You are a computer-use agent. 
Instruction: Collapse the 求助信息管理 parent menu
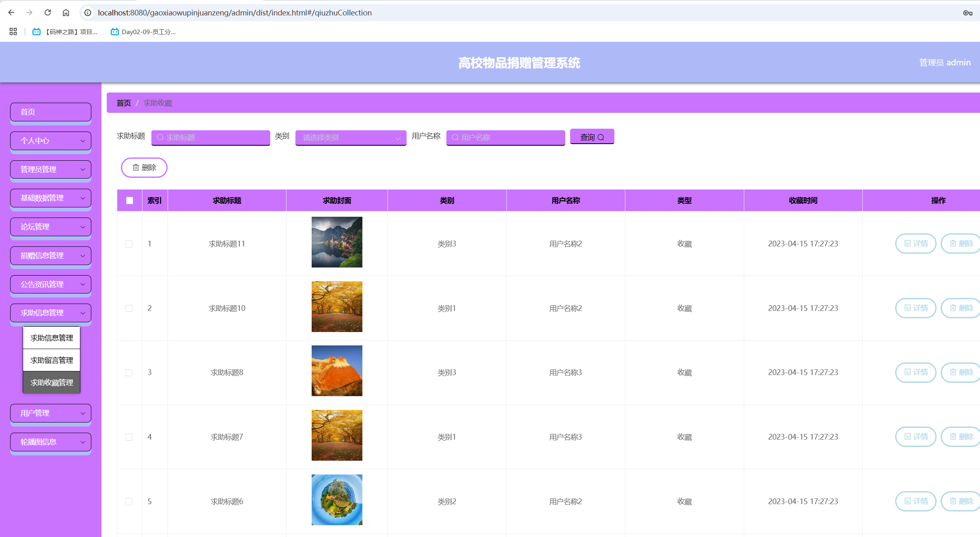[x=51, y=313]
